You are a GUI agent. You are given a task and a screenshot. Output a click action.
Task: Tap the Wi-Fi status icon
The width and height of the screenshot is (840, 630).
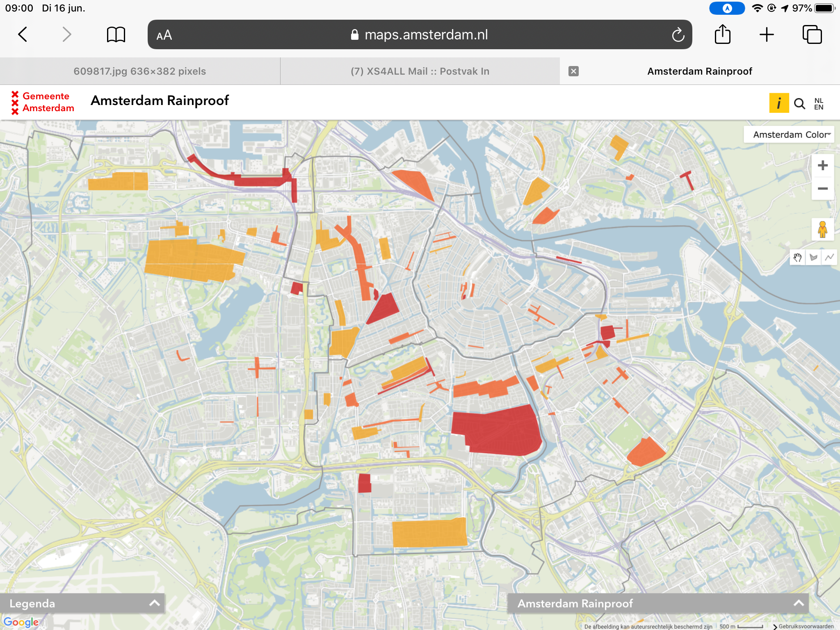757,8
